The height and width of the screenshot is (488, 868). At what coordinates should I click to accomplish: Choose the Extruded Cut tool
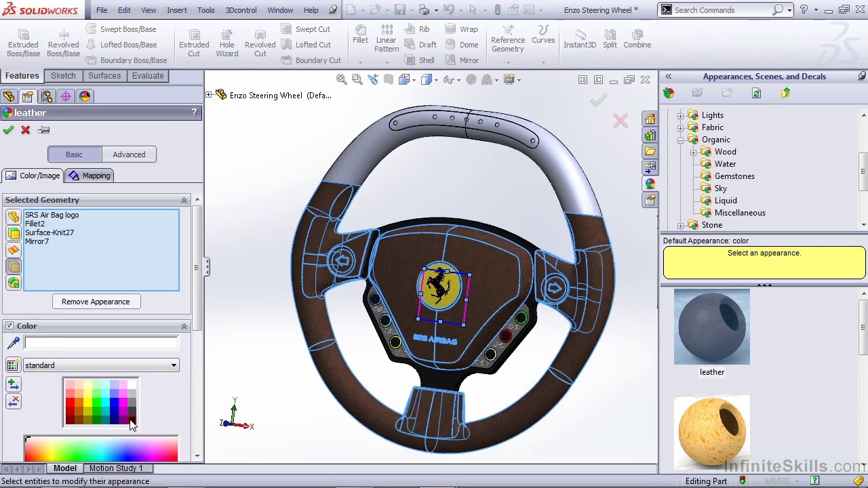(194, 43)
